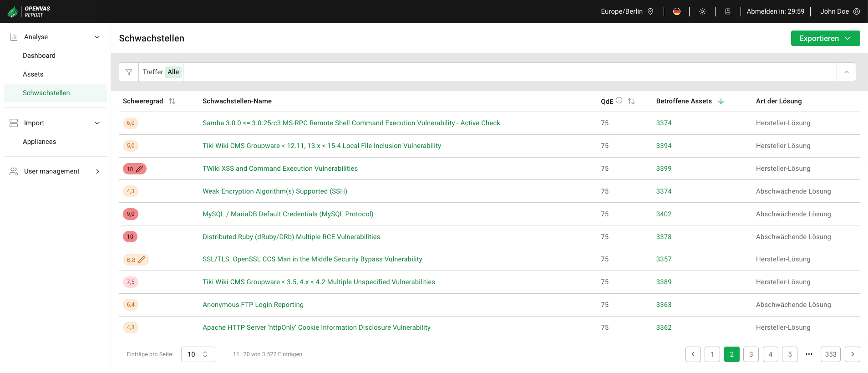The image size is (868, 373).
Task: Open TWiki XSS and Command Execution link
Action: tap(280, 169)
